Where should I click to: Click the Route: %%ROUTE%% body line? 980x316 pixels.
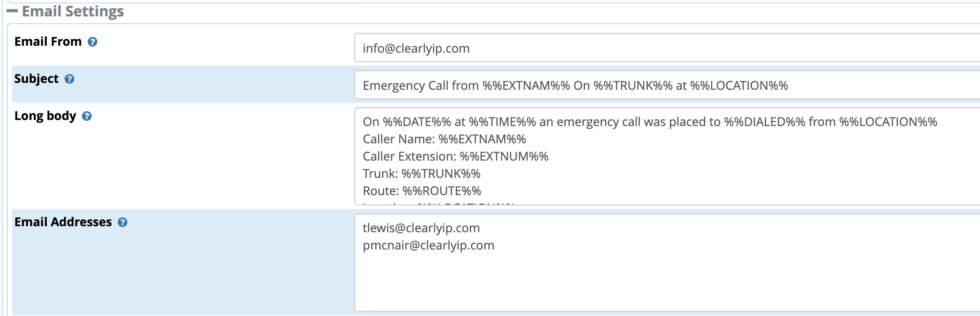coord(422,191)
